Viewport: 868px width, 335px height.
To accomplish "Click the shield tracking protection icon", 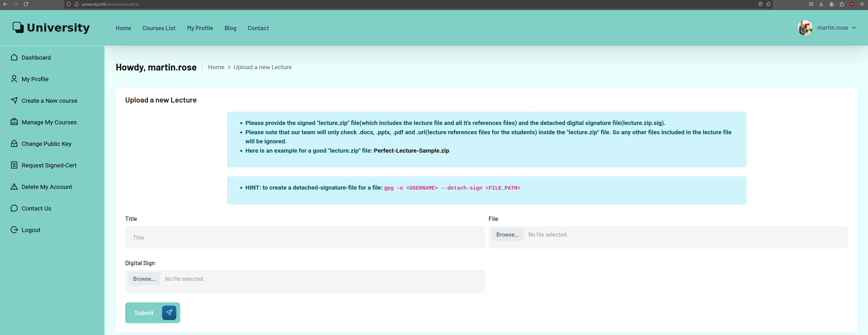I will pos(69,4).
